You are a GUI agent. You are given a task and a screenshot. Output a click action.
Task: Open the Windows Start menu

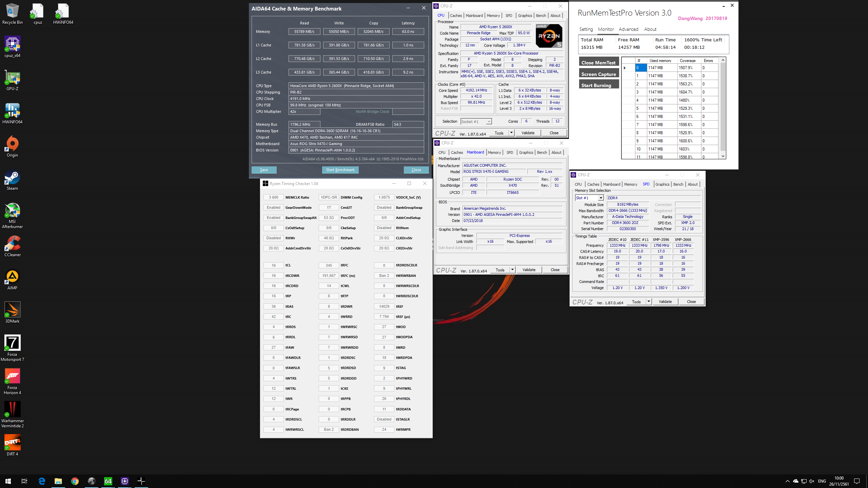[8, 481]
